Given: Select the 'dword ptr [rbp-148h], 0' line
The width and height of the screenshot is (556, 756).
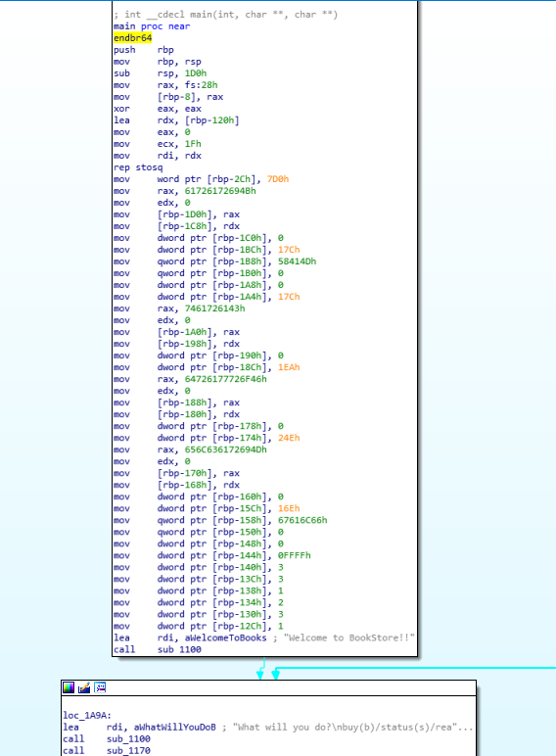Looking at the screenshot, I should pos(199,543).
